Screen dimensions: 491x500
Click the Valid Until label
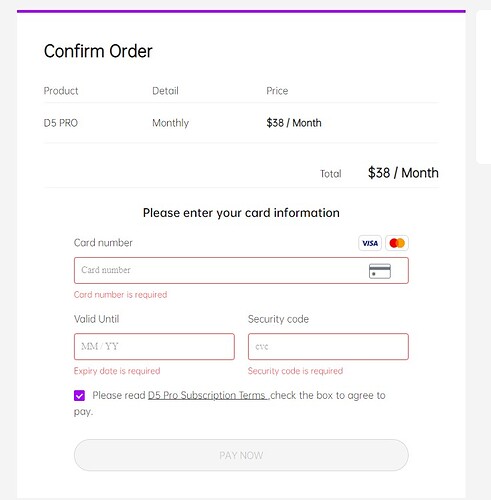[x=96, y=319]
